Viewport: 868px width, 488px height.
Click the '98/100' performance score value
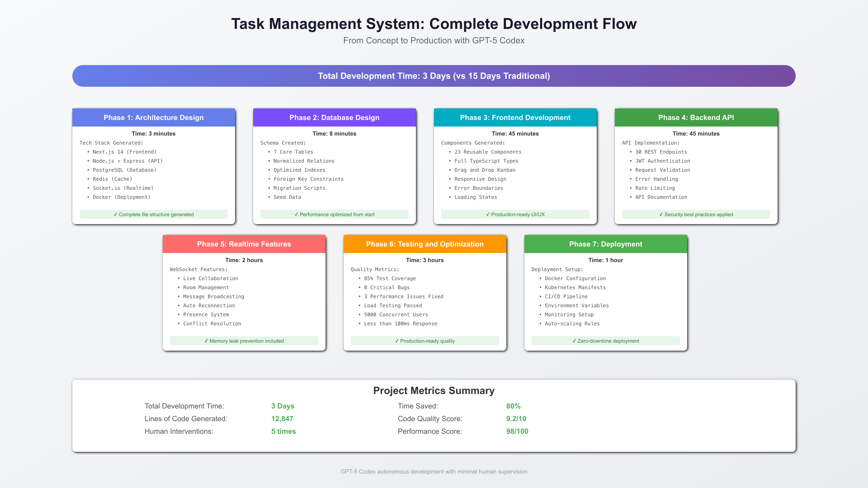[x=518, y=431]
